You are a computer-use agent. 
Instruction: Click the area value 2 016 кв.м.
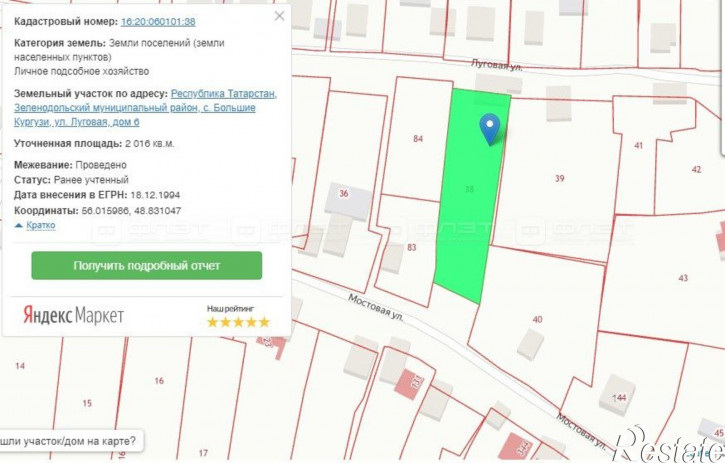point(149,143)
